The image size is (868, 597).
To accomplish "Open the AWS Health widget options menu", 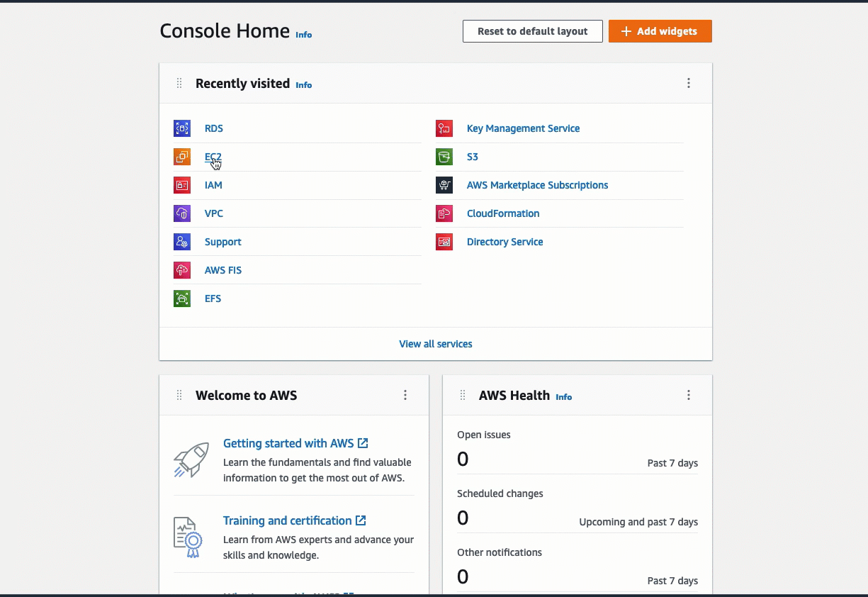I will click(689, 395).
